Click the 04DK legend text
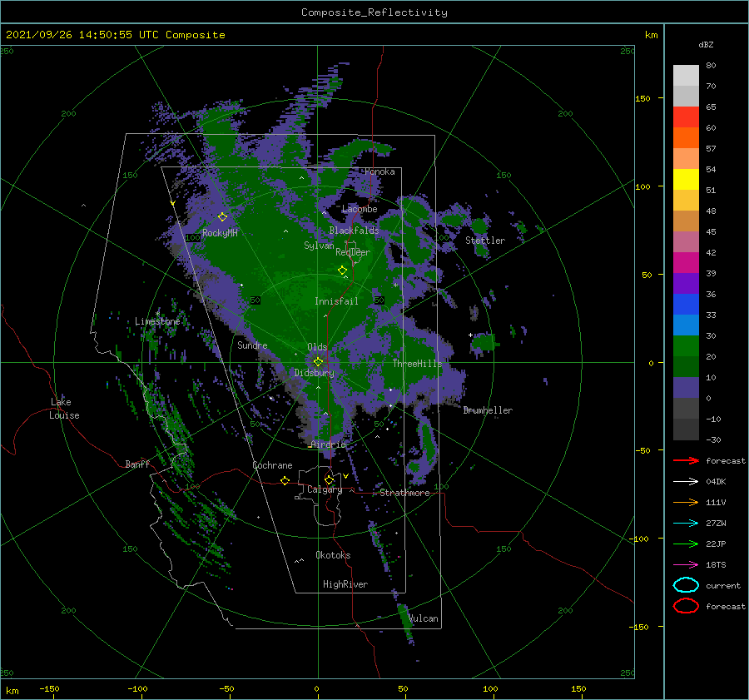This screenshot has height=700, width=749. [716, 482]
